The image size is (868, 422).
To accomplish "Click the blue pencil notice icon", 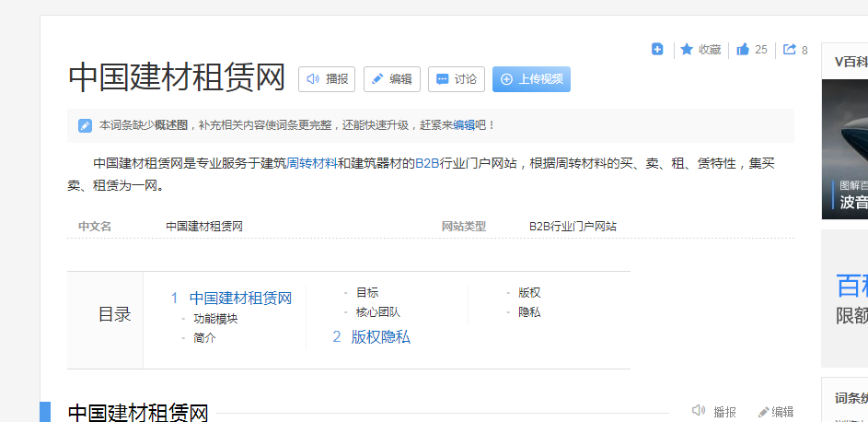I will pyautogui.click(x=86, y=125).
